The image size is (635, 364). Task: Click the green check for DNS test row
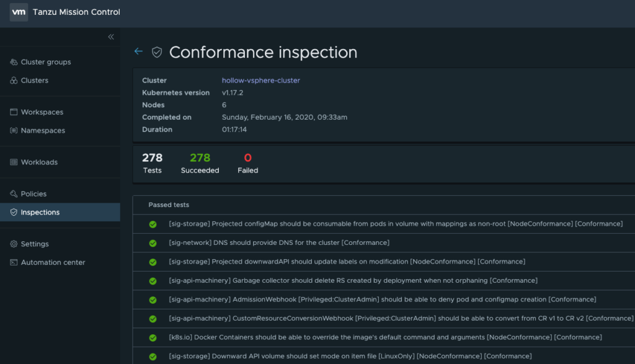click(x=153, y=243)
